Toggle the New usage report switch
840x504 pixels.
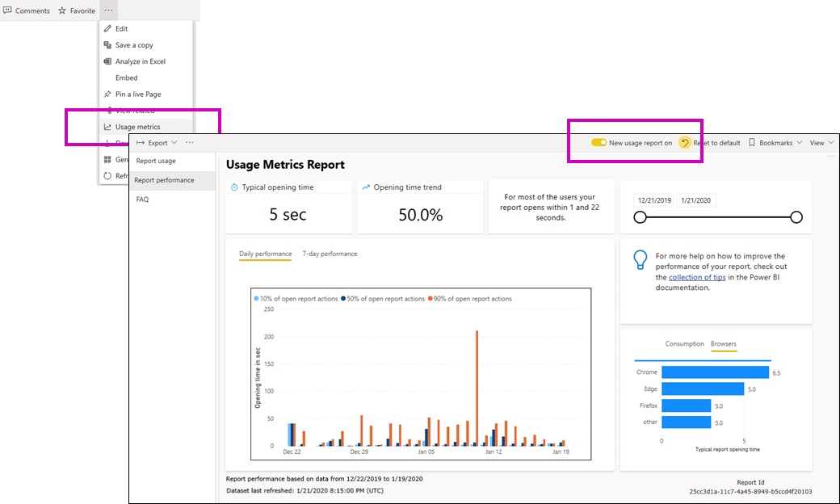tap(598, 143)
